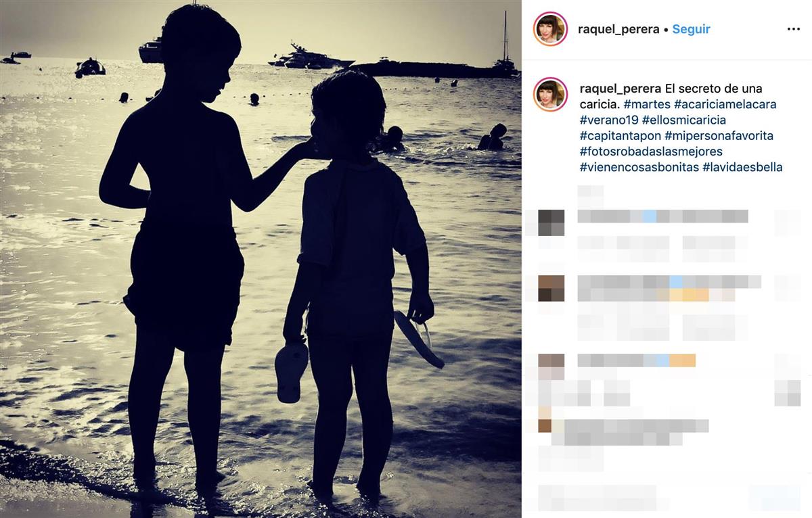The image size is (812, 518).
Task: Click first blurred commenter avatar
Action: [x=551, y=222]
